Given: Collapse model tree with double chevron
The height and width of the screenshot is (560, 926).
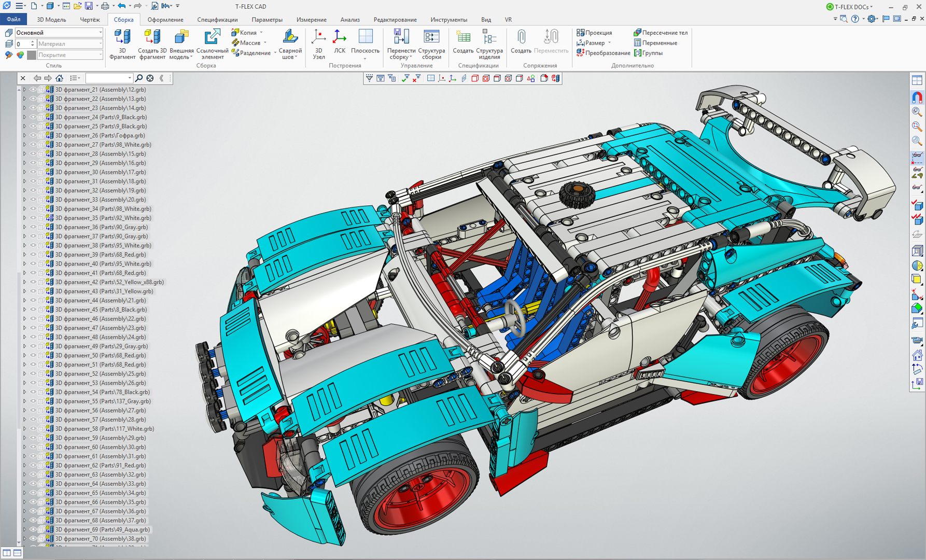Looking at the screenshot, I should pyautogui.click(x=162, y=78).
